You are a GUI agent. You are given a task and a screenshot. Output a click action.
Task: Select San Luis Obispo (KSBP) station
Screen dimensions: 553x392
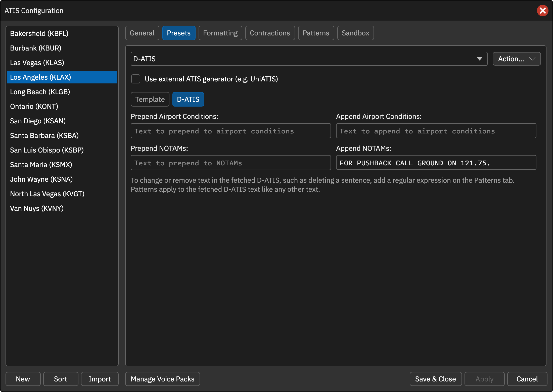[62, 150]
